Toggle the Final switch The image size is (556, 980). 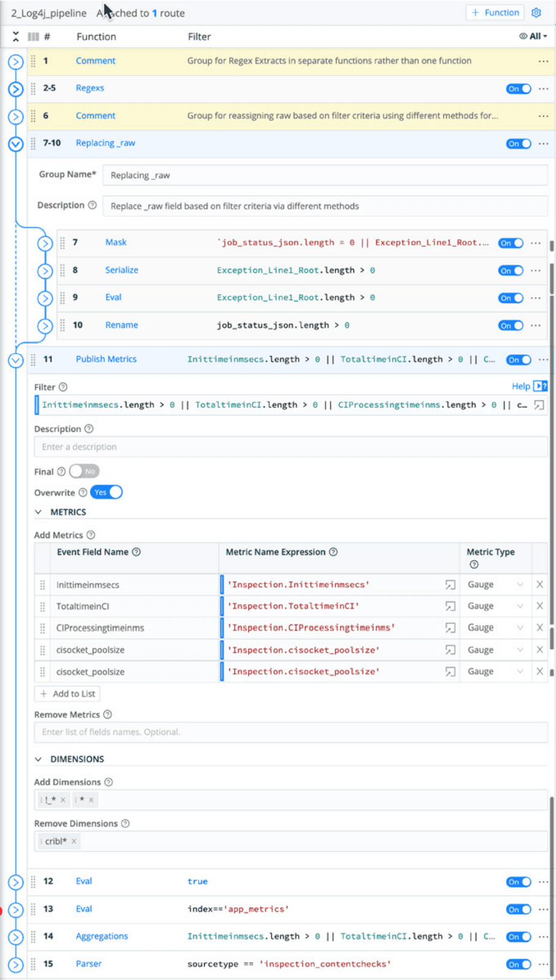84,471
